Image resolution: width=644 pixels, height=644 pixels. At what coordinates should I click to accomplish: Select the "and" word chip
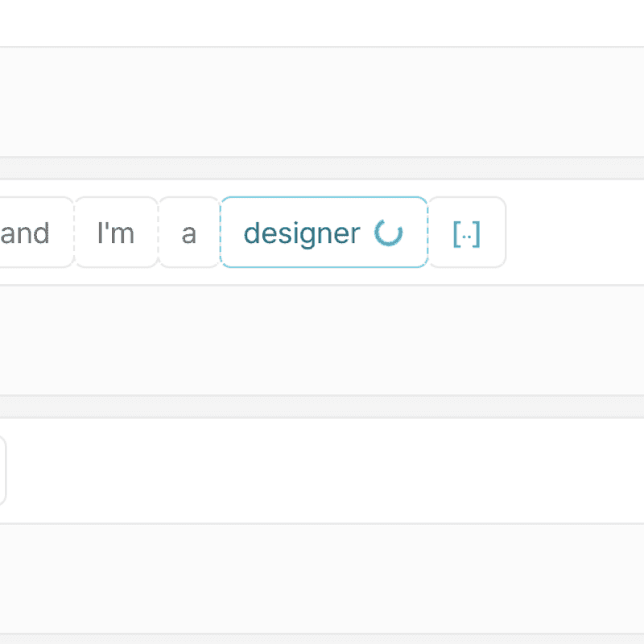tap(28, 233)
